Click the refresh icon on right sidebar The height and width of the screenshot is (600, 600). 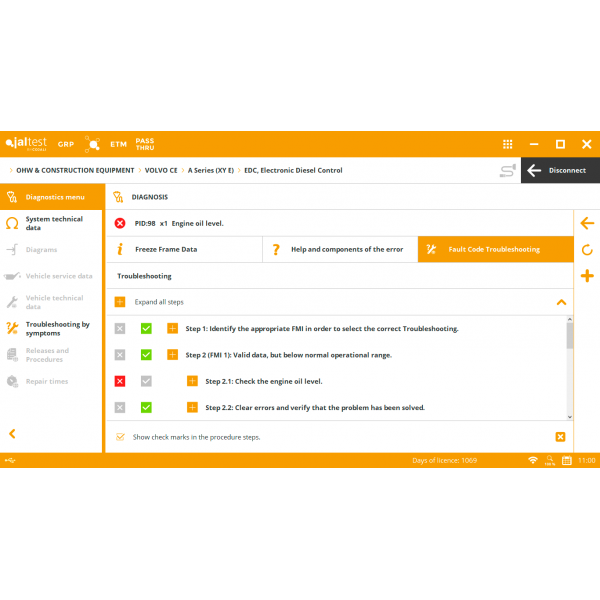[x=587, y=250]
